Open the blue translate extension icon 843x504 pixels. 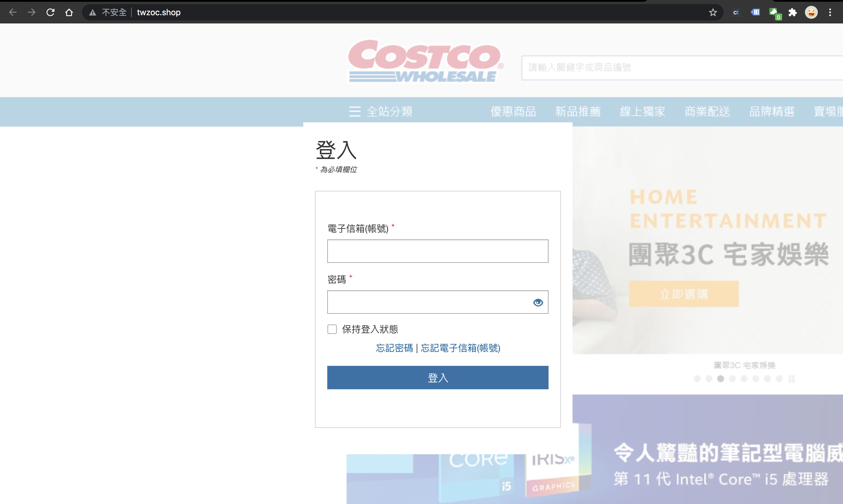(755, 13)
